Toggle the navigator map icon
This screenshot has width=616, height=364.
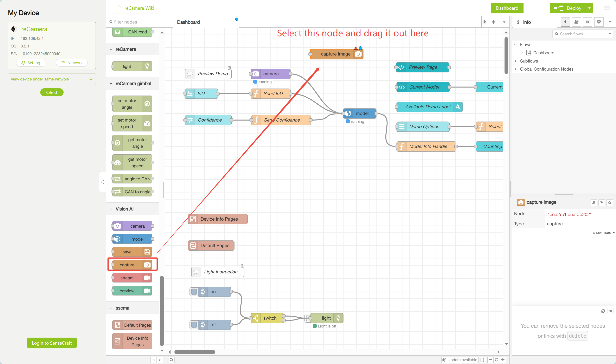(483, 360)
